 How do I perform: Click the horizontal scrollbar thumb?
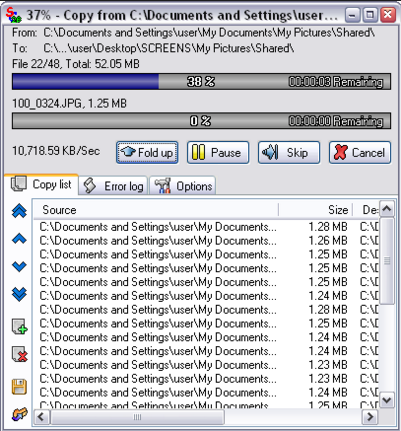137,417
